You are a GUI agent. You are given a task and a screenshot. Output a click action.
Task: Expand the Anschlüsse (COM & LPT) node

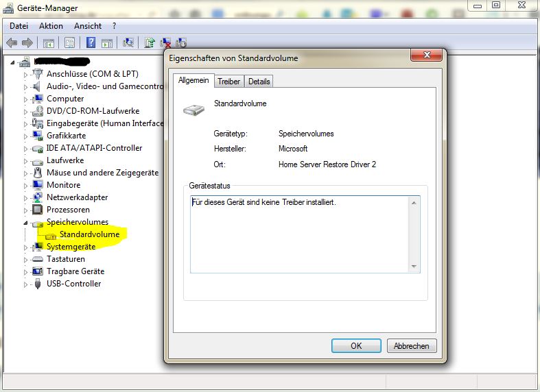[26, 74]
